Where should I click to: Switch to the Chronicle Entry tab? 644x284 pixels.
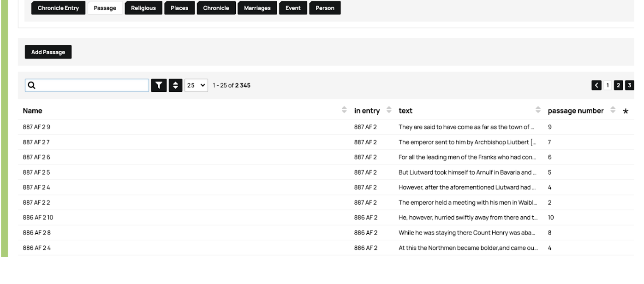[x=58, y=8]
